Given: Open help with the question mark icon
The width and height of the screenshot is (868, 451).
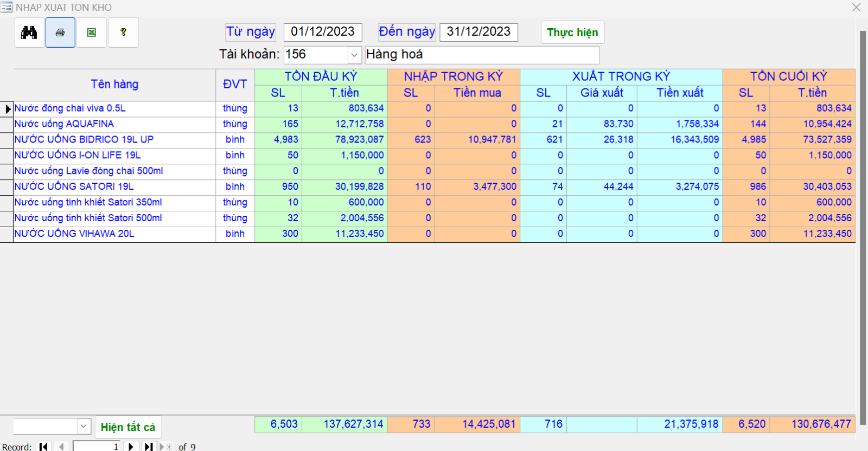Looking at the screenshot, I should pyautogui.click(x=123, y=33).
